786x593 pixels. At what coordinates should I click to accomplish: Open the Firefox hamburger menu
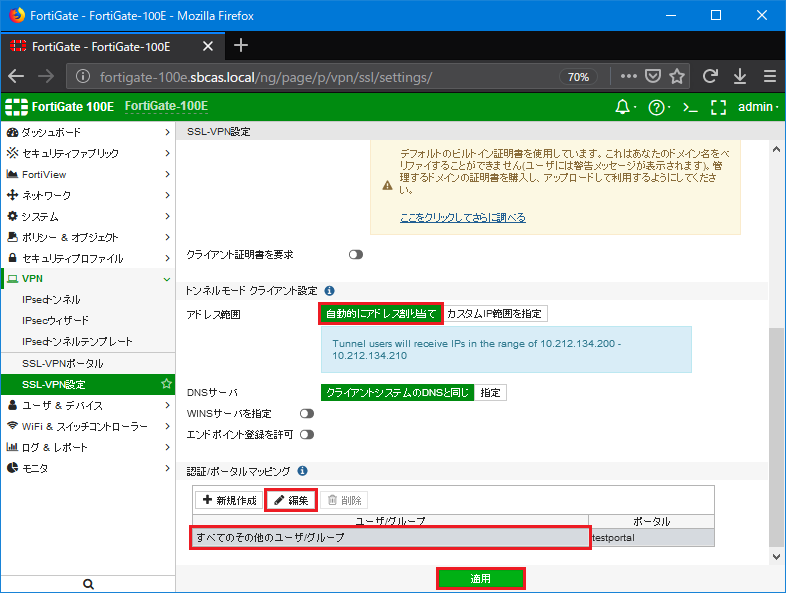click(x=770, y=76)
